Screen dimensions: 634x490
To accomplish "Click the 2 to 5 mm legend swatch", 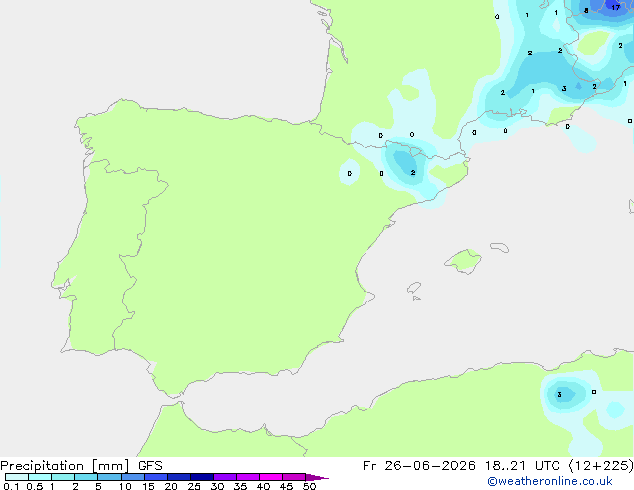I will [x=86, y=477].
